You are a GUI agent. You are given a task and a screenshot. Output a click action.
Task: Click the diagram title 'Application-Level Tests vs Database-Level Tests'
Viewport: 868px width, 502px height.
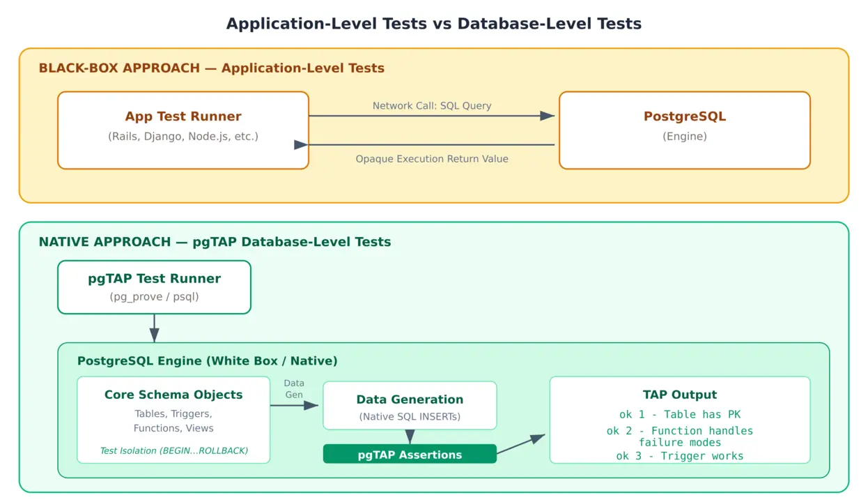click(x=434, y=24)
